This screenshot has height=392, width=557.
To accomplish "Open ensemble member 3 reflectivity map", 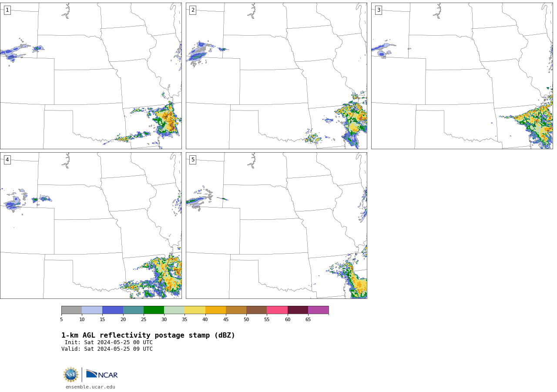I will tap(462, 76).
